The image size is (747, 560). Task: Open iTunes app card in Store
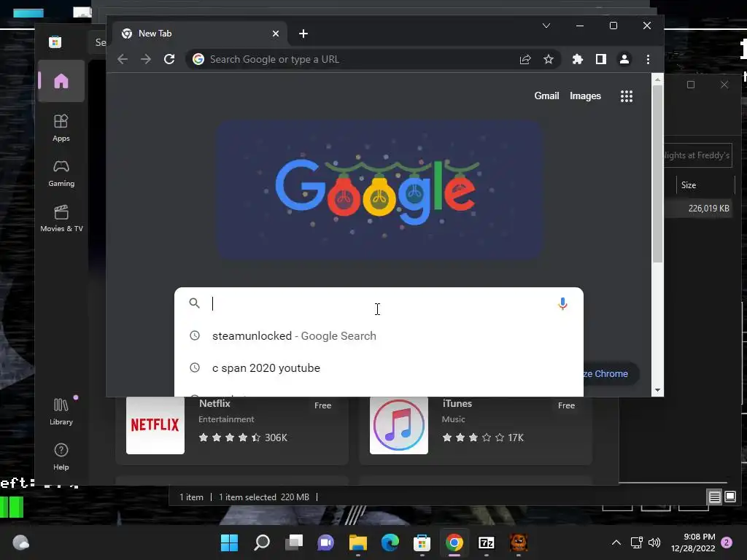(476, 430)
